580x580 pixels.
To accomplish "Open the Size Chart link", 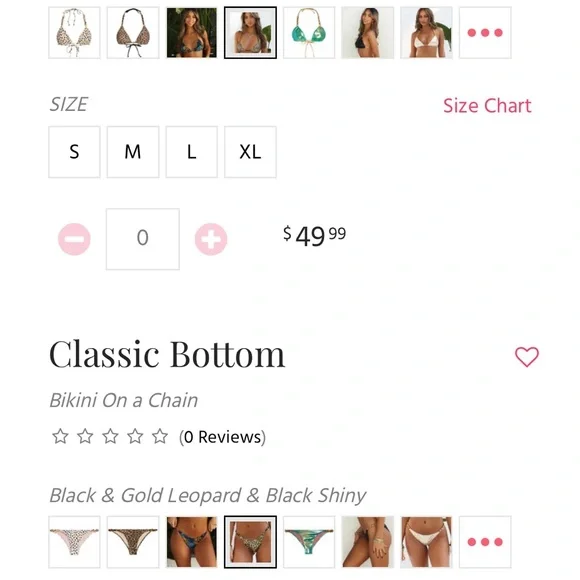I will coord(487,106).
